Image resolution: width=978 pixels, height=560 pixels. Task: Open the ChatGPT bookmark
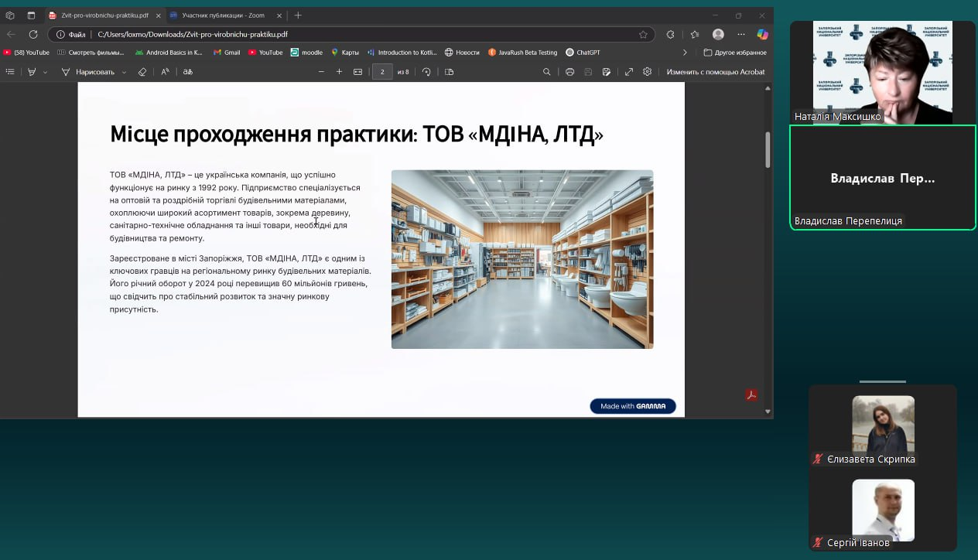click(583, 53)
